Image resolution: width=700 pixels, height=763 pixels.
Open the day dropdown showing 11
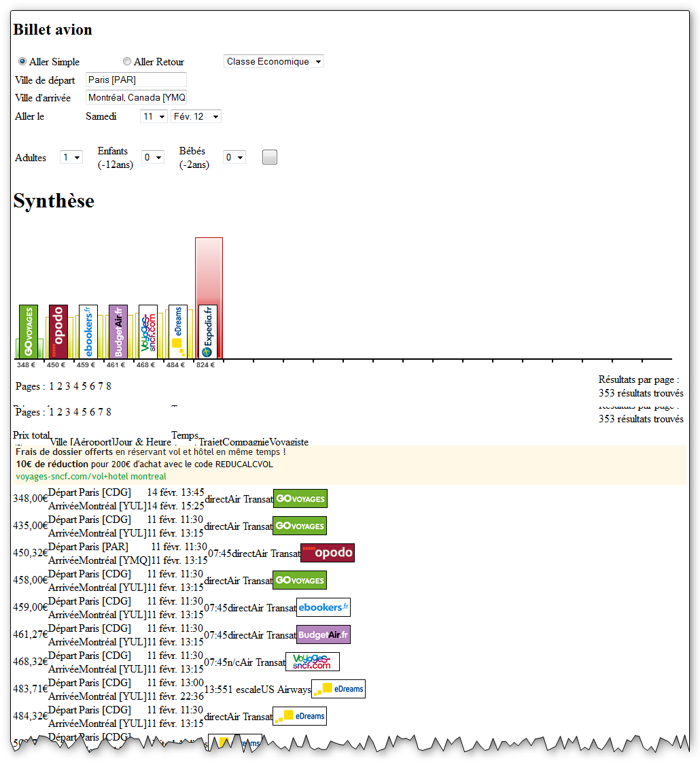point(154,116)
